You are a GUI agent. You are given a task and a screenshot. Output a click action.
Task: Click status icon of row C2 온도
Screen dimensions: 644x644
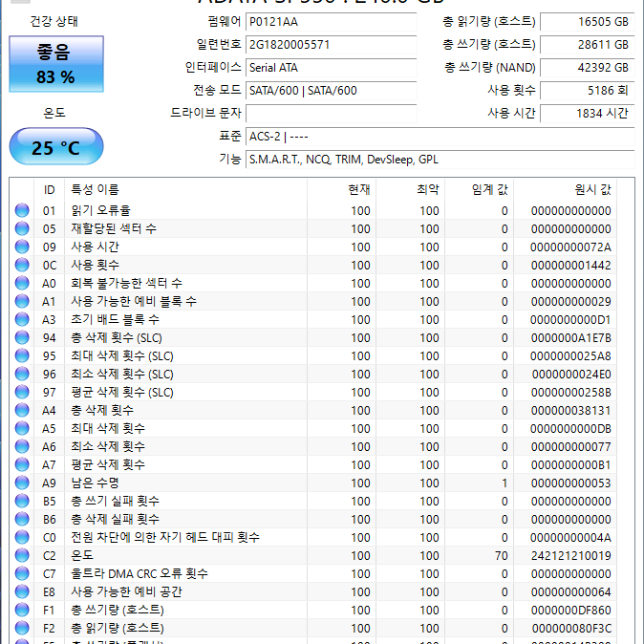[x=22, y=555]
